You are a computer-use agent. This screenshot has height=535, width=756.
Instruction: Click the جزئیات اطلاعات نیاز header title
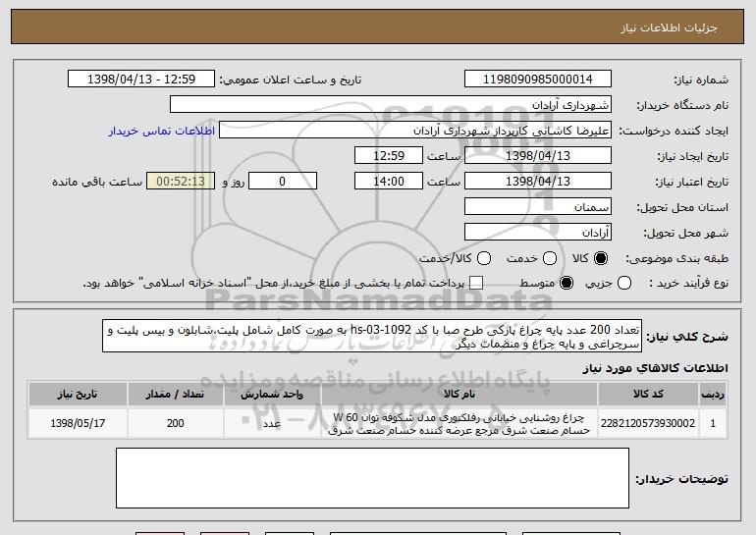click(x=669, y=27)
